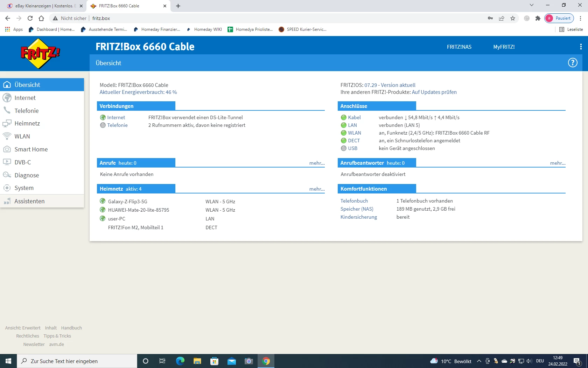Viewport: 588px width, 368px height.
Task: Click the Telefonie phone icon in sidebar
Action: (7, 110)
